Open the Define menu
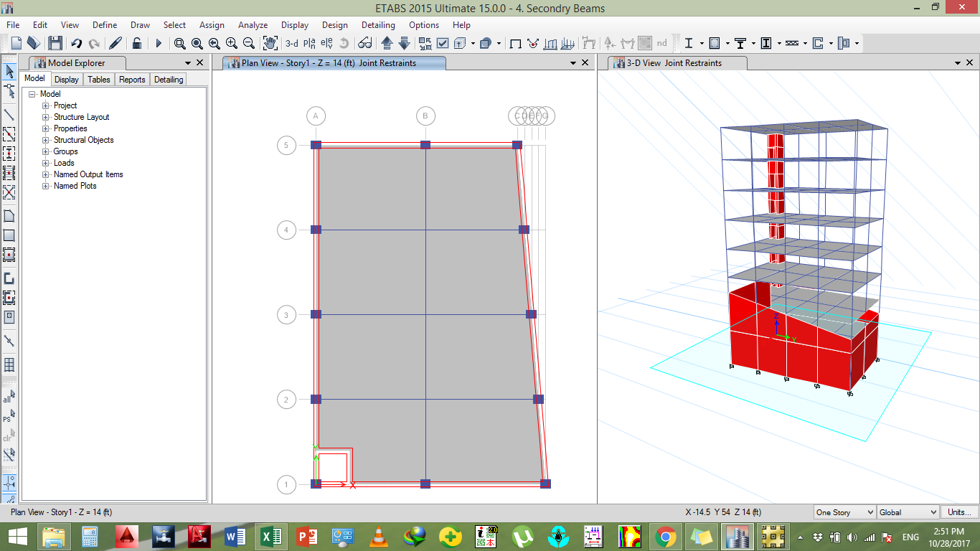980x551 pixels. pos(105,25)
